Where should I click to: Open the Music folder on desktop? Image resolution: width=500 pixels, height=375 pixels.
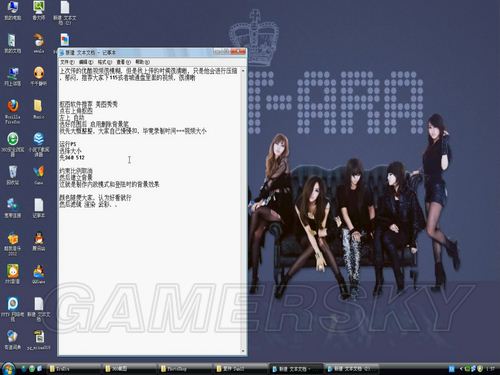(x=38, y=109)
